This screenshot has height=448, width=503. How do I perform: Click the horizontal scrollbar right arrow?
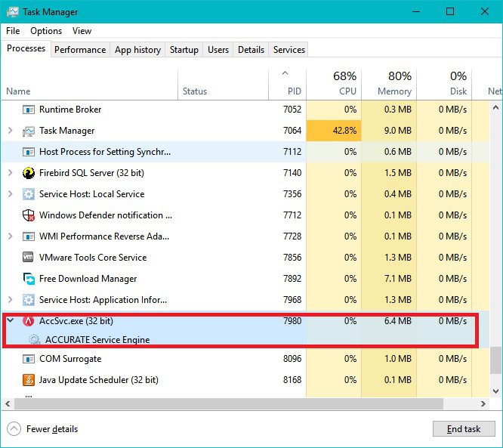tap(483, 403)
